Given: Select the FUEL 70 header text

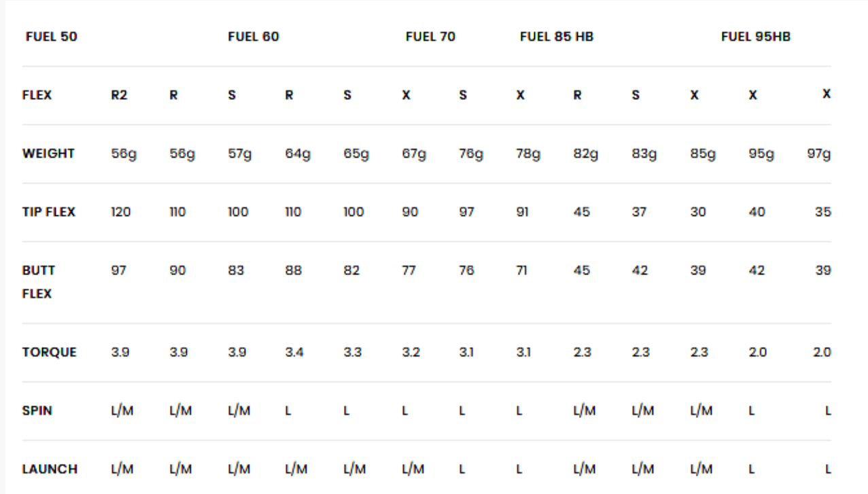Looking at the screenshot, I should (430, 37).
